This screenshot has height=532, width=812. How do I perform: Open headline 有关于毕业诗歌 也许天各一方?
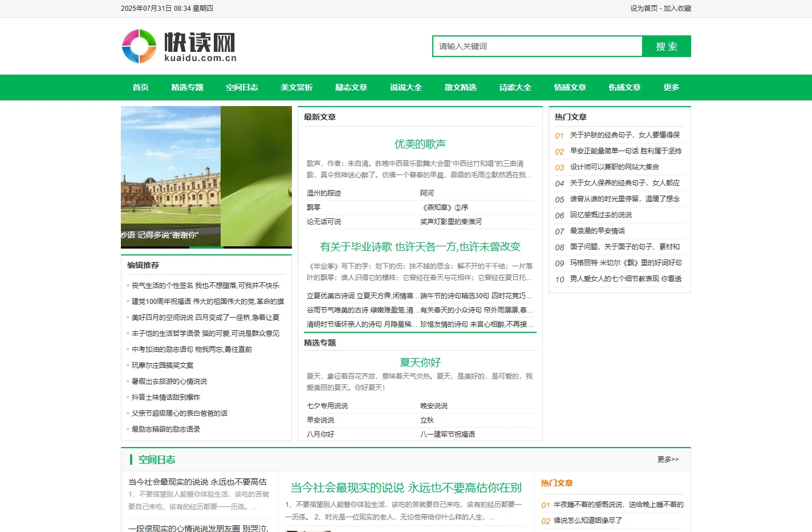(x=420, y=247)
